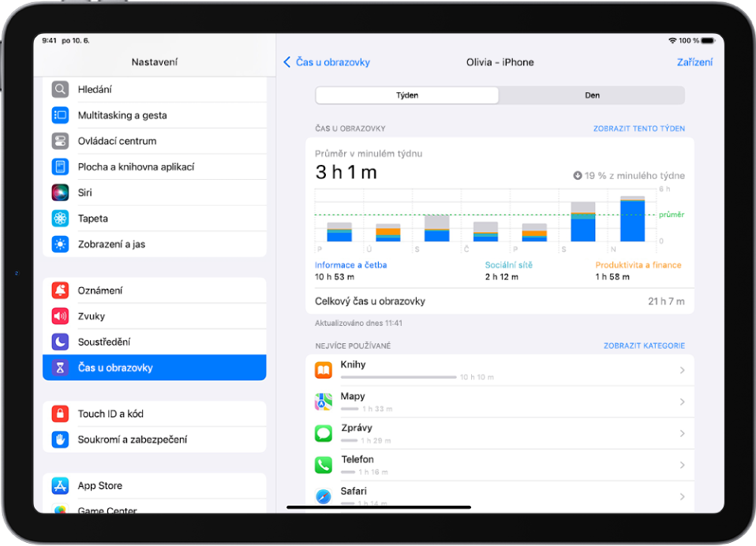Tap the Mapy 1 h 33 m usage bar
The height and width of the screenshot is (546, 756).
[x=350, y=409]
